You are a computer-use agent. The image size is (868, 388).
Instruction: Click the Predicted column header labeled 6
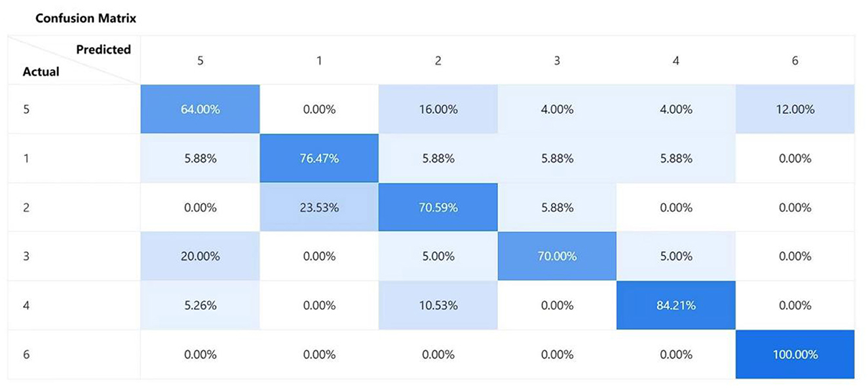coord(795,60)
